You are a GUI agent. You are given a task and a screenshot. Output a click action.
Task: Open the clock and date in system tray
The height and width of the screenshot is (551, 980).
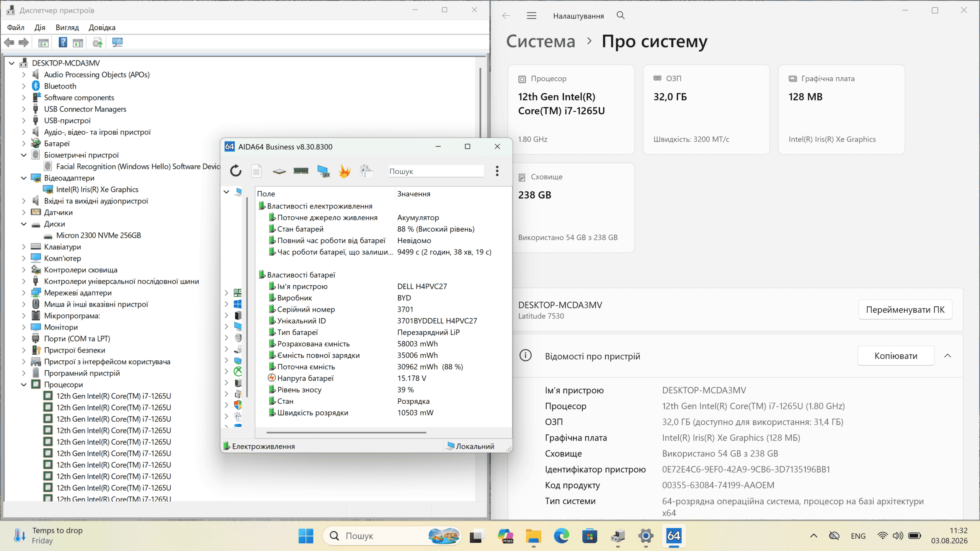click(949, 536)
